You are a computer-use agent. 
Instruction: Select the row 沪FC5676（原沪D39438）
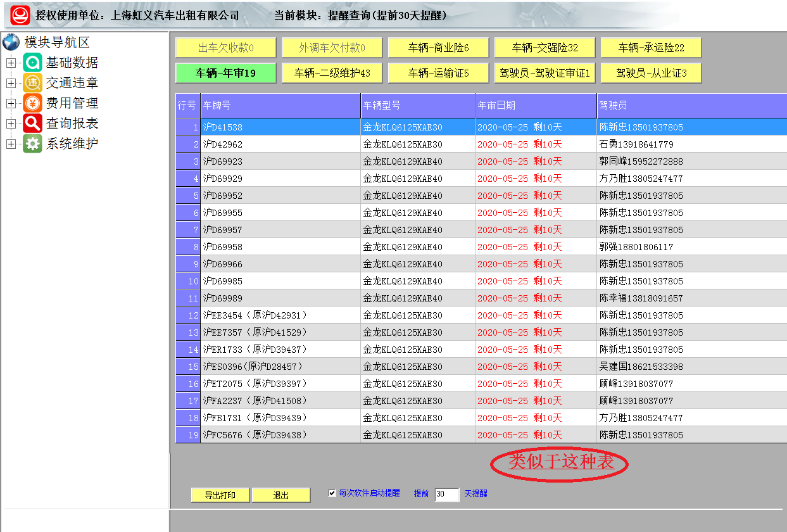[481, 435]
